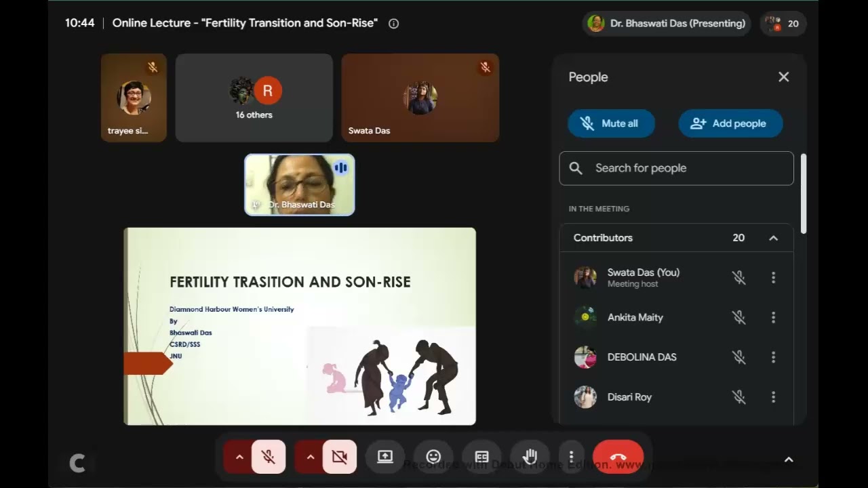Viewport: 868px width, 488px height.
Task: Close the People panel
Action: pos(783,77)
